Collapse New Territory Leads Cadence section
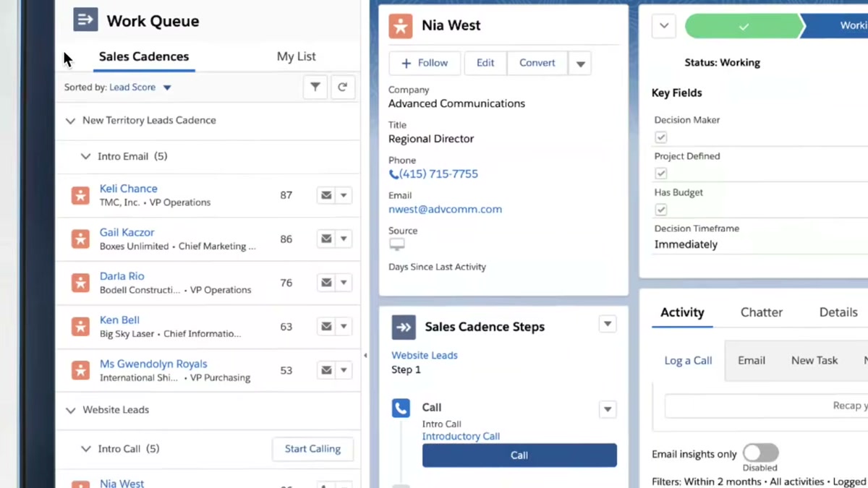The height and width of the screenshot is (488, 868). (70, 121)
